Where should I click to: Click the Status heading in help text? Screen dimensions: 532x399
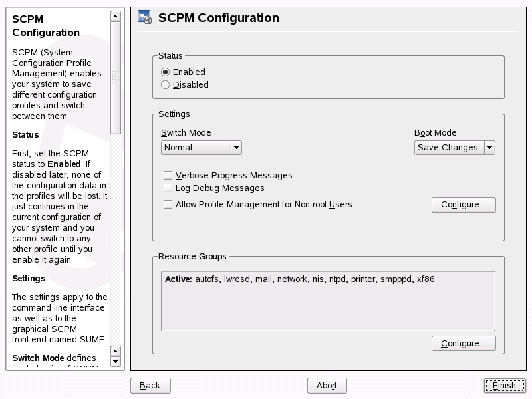tap(25, 134)
